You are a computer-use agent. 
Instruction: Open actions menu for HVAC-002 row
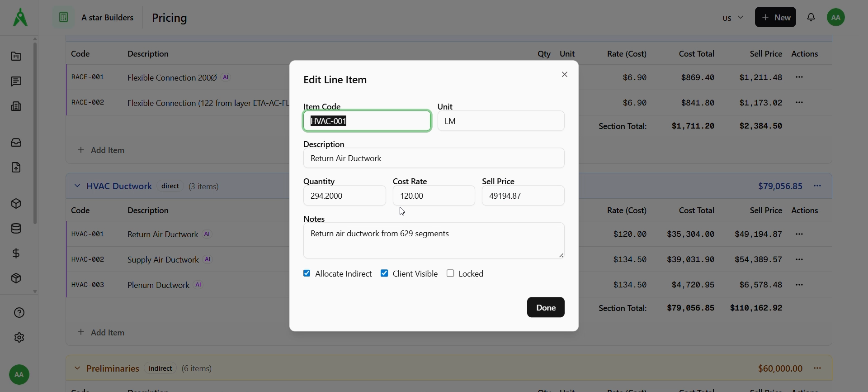[x=799, y=259]
